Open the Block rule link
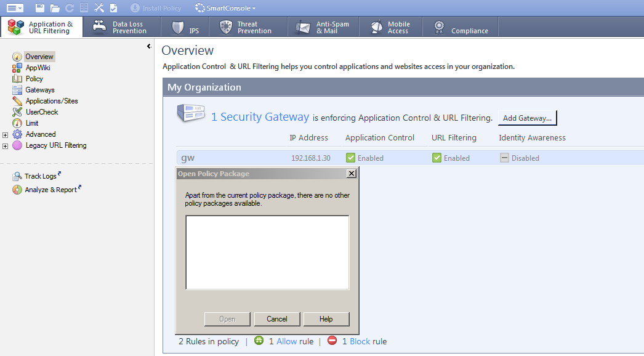This screenshot has height=356, width=644. point(360,342)
